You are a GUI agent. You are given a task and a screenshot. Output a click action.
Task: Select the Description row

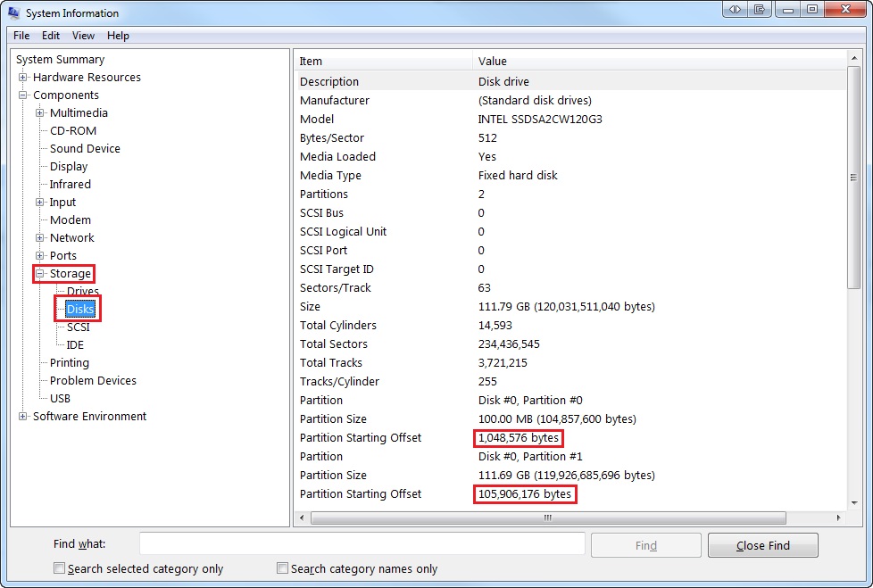(570, 81)
